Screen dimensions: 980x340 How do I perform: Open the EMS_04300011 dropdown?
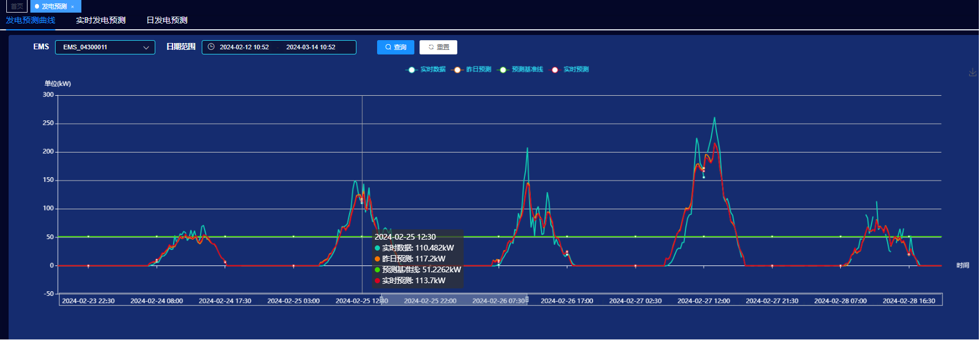105,47
